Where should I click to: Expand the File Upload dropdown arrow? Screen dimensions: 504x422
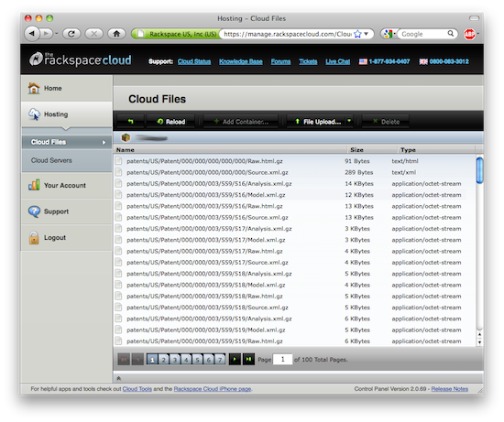(349, 121)
